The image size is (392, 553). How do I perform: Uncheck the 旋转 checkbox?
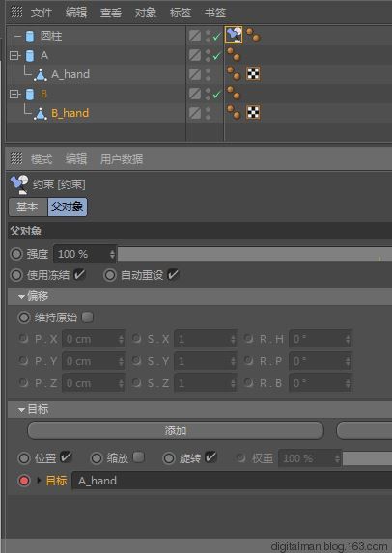point(211,457)
